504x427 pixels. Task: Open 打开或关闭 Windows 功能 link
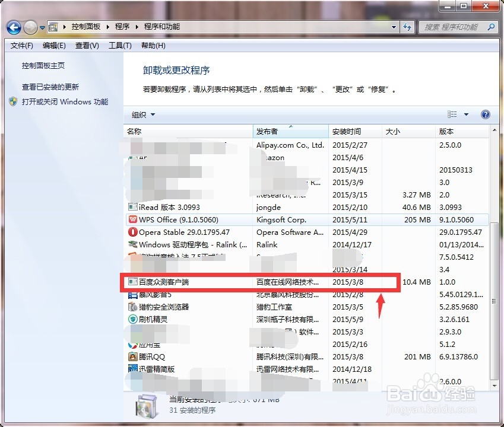65,102
